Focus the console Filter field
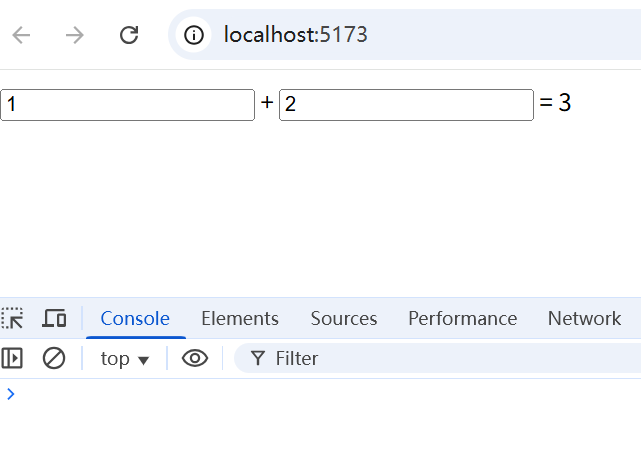This screenshot has height=462, width=641. click(x=437, y=358)
